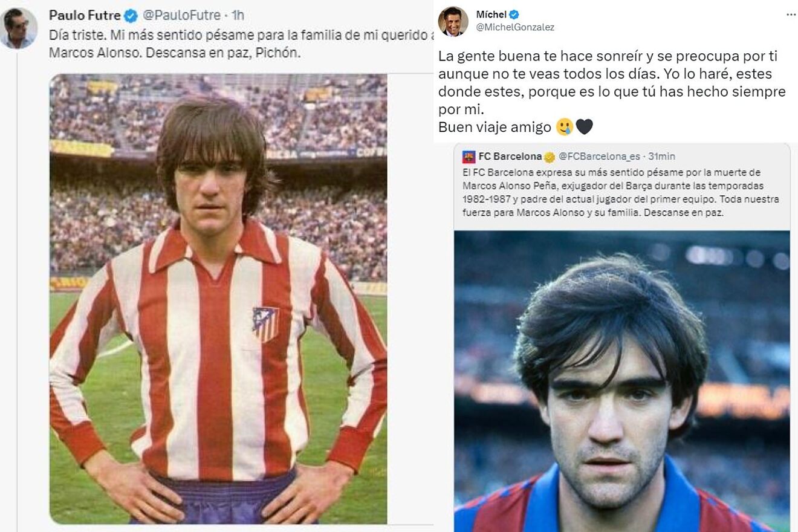Screen dimensions: 798x532
Task: Click FC Barcelona's gold verified badge
Action: pos(549,157)
